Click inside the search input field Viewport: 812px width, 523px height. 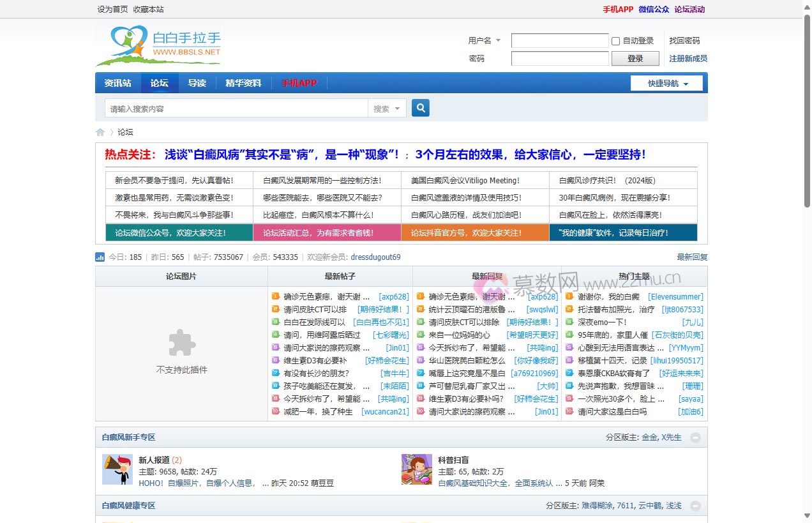[230, 108]
